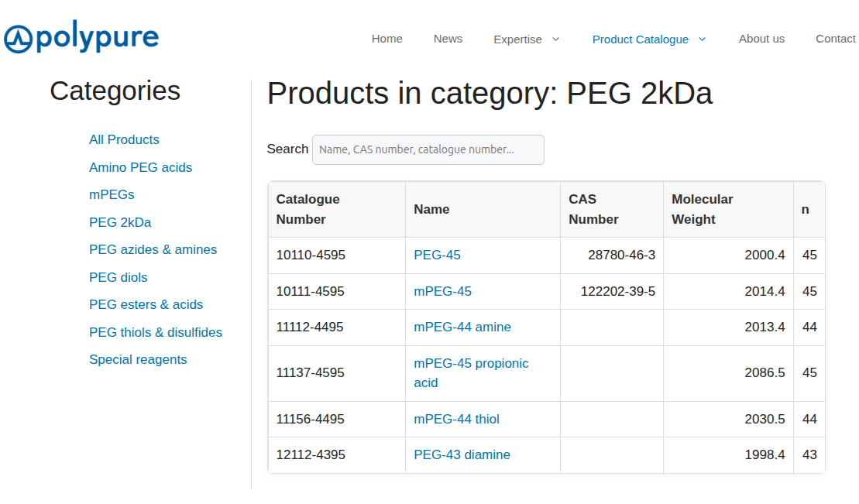Show All Products in the catalogue

(124, 139)
